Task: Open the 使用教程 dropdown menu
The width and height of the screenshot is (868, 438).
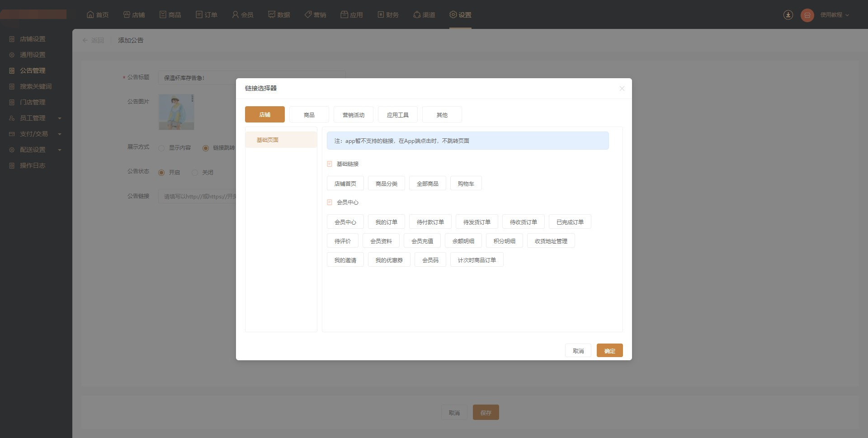Action: (835, 15)
